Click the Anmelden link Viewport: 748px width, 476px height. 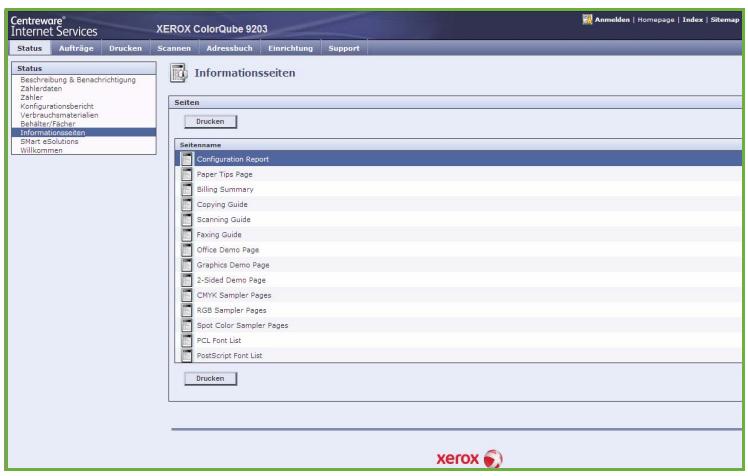click(612, 20)
